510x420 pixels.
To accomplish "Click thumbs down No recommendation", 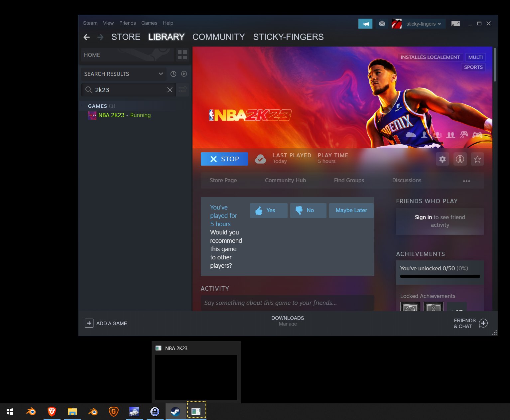I will click(308, 210).
